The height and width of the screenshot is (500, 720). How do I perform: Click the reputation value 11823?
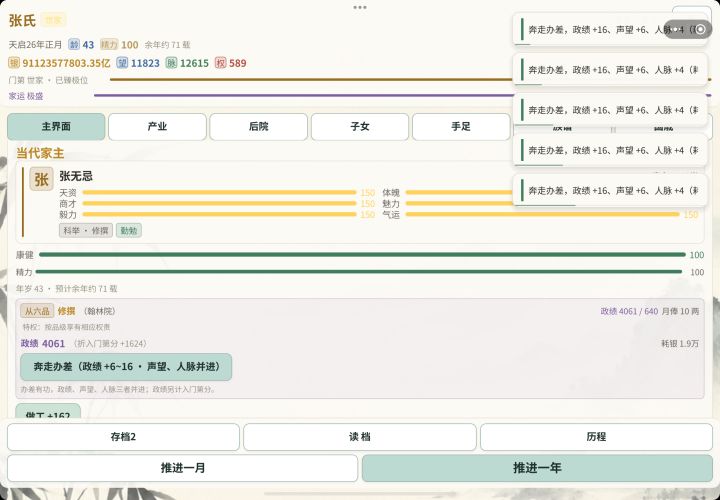(x=145, y=63)
